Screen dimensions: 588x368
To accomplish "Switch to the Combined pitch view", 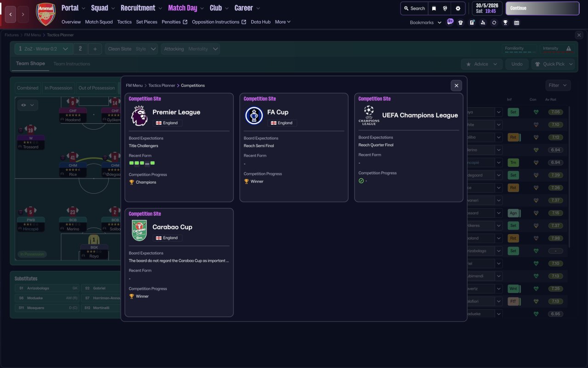I will click(28, 88).
